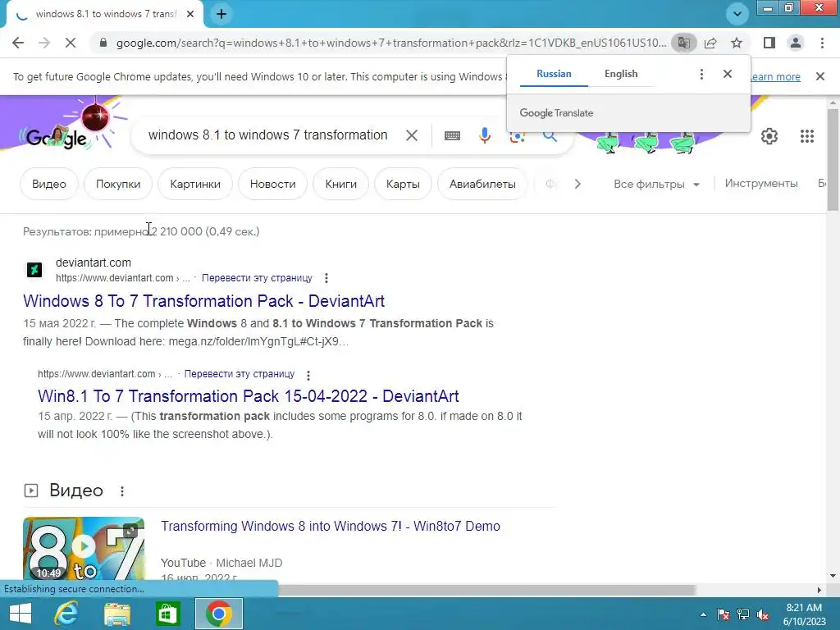Open translate popup options menu
The height and width of the screenshot is (630, 840).
[x=701, y=74]
